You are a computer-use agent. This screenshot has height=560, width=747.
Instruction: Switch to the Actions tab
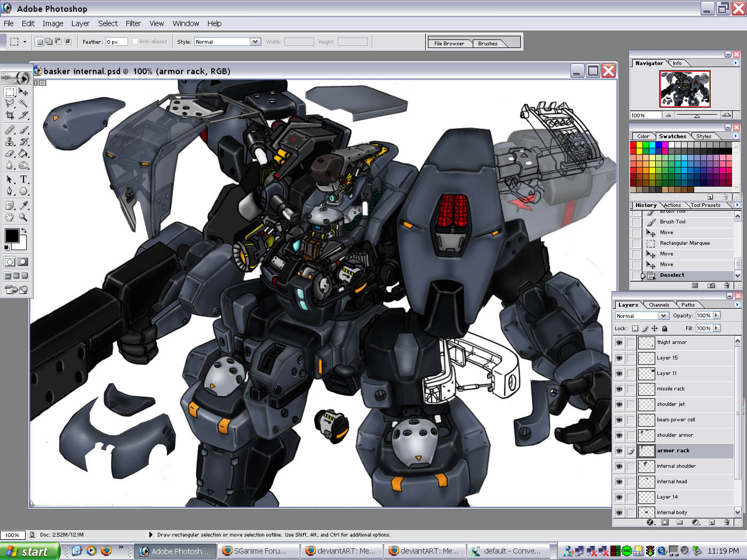(672, 205)
